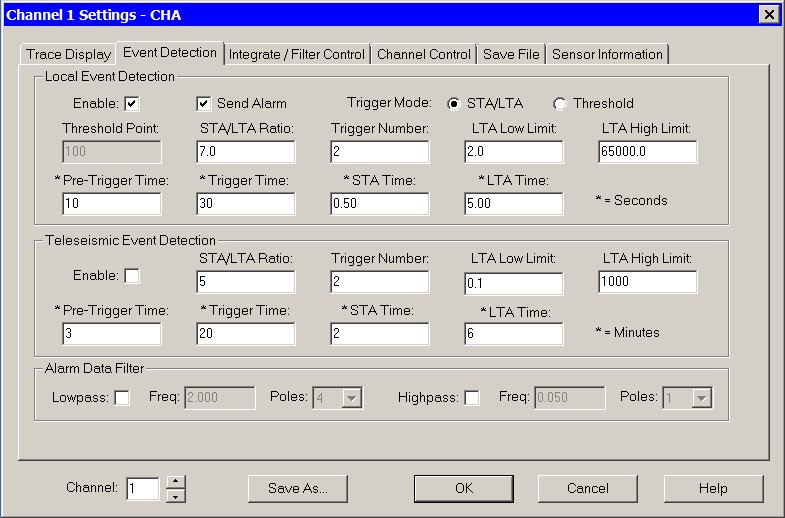Open the Lowpass Poles dropdown
The height and width of the screenshot is (518, 785).
[350, 398]
